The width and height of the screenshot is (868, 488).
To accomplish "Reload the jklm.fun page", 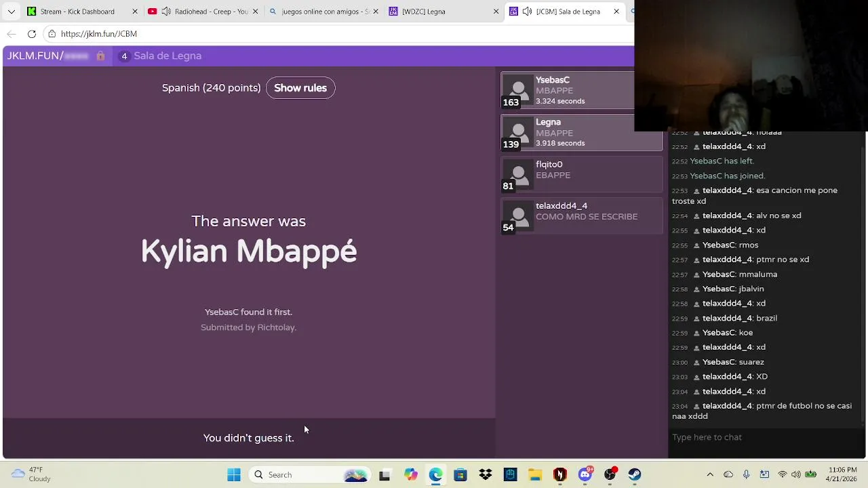I will [32, 34].
